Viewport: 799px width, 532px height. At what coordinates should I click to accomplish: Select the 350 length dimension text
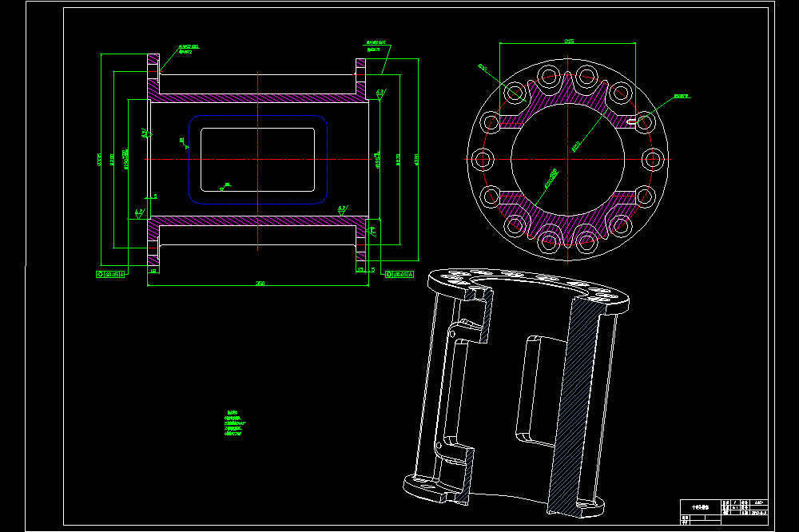(x=260, y=284)
